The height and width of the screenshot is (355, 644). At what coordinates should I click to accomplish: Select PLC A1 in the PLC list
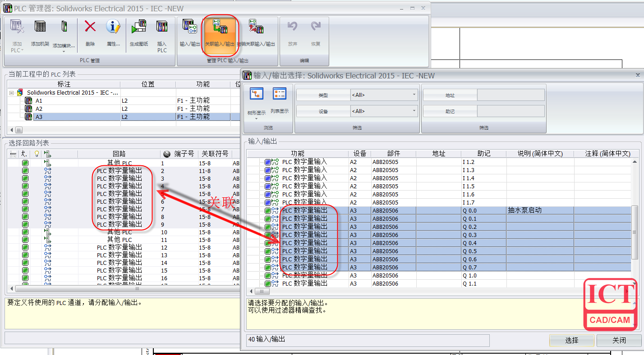click(39, 101)
